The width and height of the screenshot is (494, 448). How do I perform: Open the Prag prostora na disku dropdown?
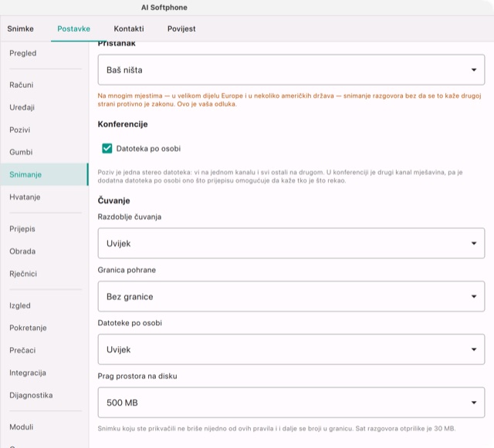pyautogui.click(x=291, y=403)
